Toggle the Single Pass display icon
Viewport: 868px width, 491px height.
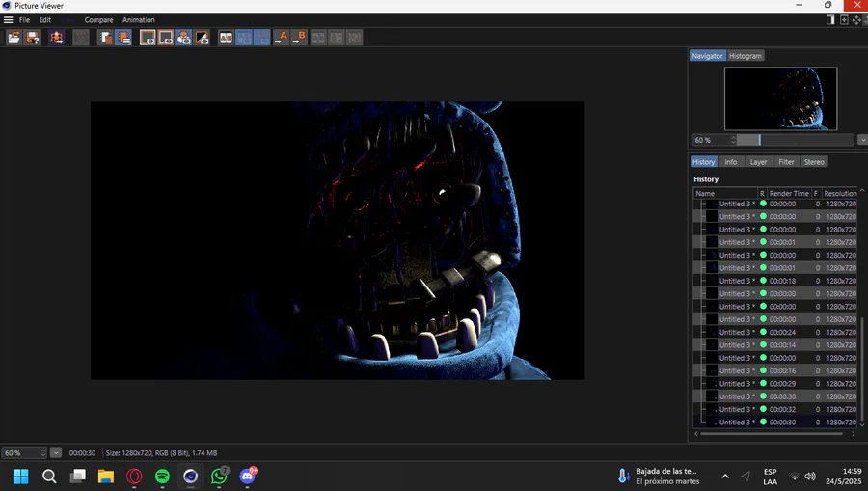pos(166,38)
